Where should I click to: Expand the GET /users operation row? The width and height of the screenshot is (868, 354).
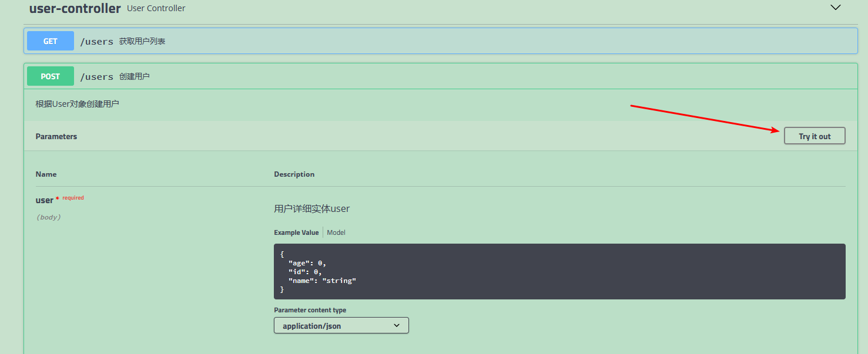tap(441, 41)
